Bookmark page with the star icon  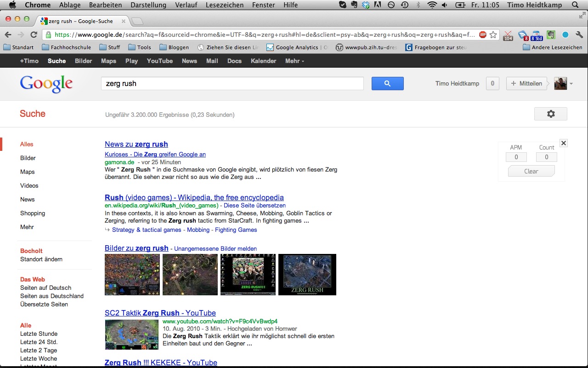tap(493, 34)
